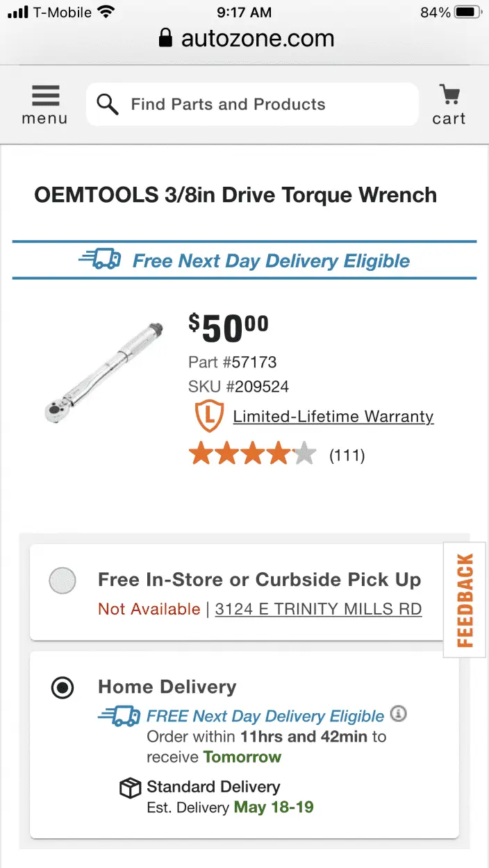Select the Home Delivery radio option
This screenshot has width=489, height=868.
pyautogui.click(x=63, y=687)
